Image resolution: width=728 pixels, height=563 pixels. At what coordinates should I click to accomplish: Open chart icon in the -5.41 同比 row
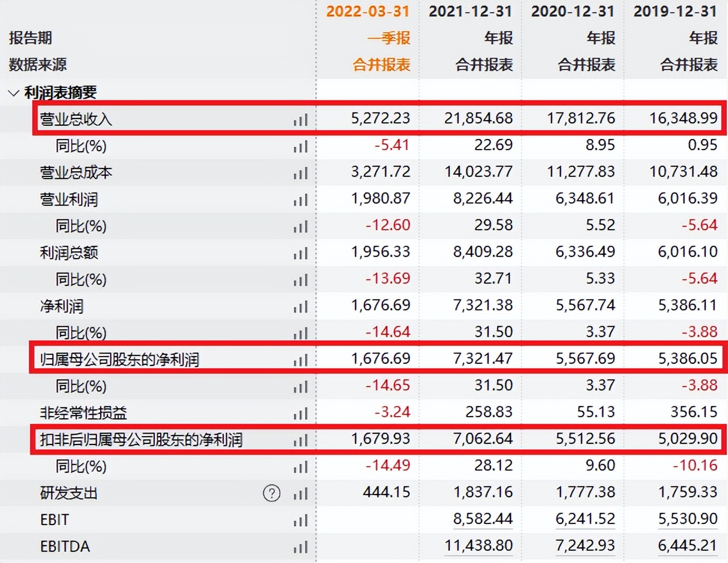point(301,146)
